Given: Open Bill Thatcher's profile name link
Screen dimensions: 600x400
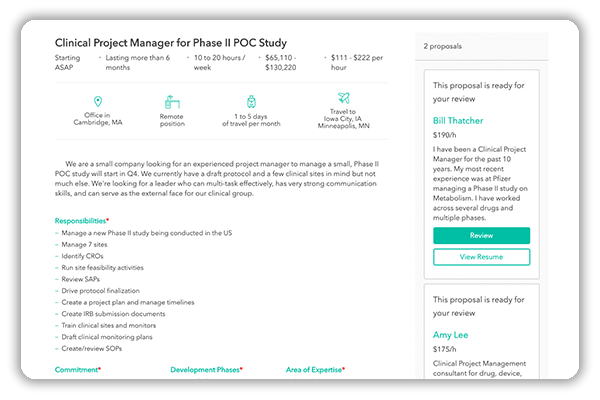Looking at the screenshot, I should [x=458, y=121].
